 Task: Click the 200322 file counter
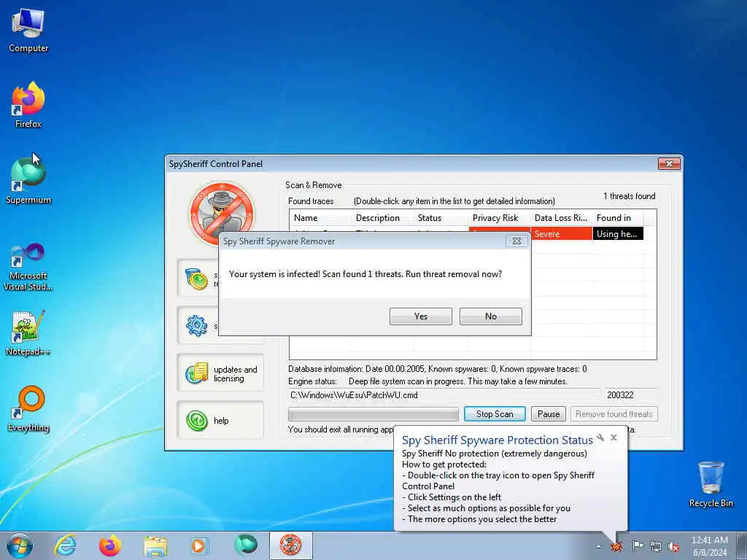630,394
